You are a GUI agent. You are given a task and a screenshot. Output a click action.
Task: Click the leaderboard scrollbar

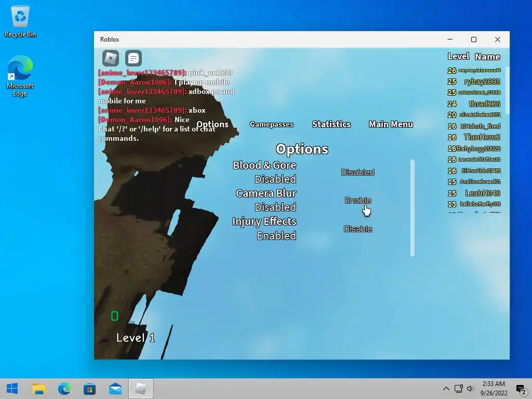(x=507, y=90)
